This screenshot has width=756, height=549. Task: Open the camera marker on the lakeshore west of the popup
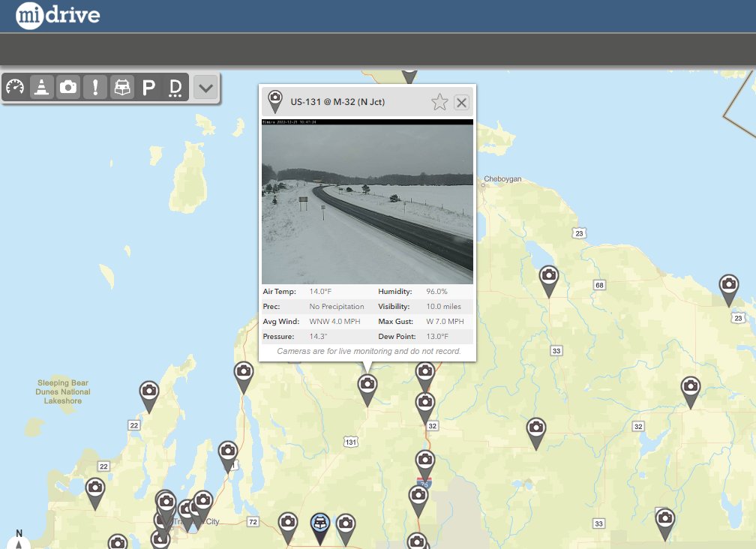tap(244, 377)
